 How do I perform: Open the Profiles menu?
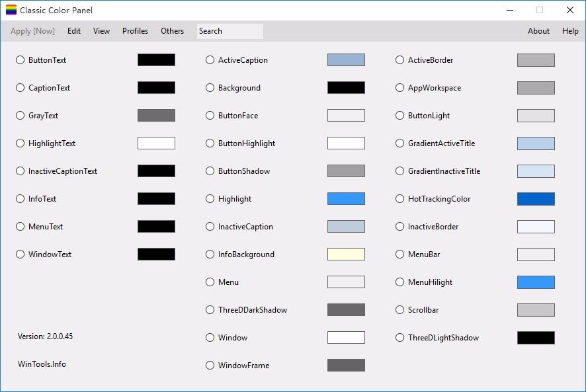tap(136, 31)
